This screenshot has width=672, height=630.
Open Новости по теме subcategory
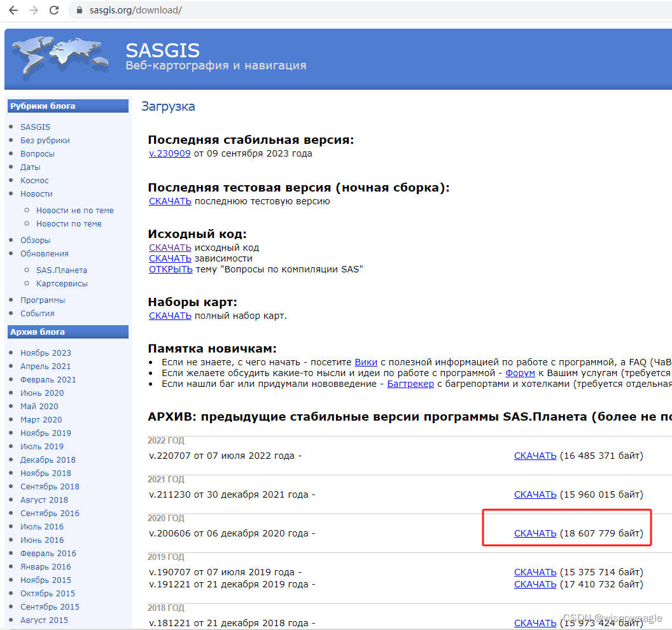tap(69, 224)
